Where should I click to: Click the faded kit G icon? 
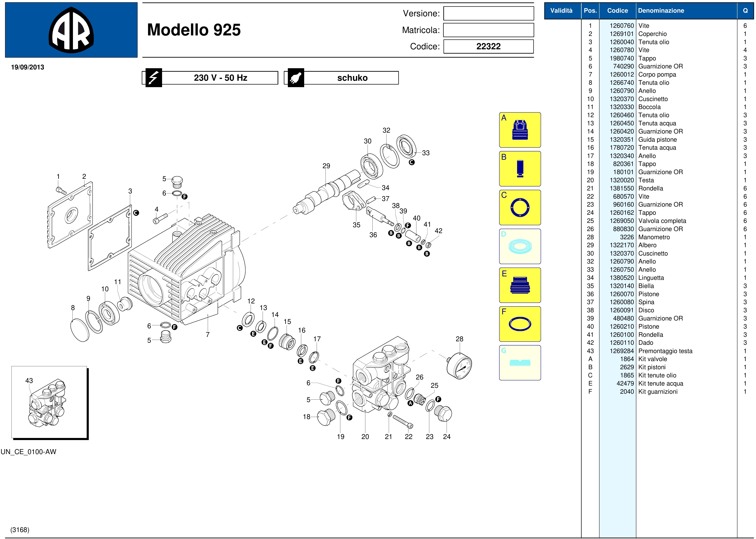520,363
